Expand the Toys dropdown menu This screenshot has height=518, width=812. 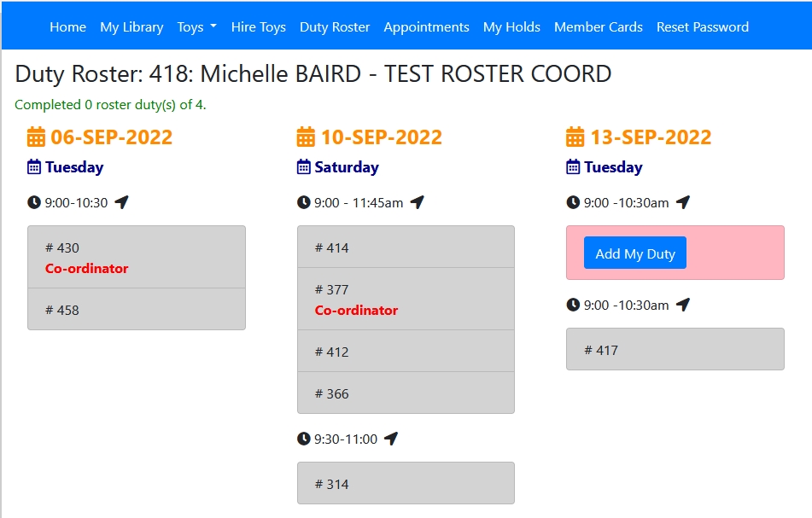(196, 27)
